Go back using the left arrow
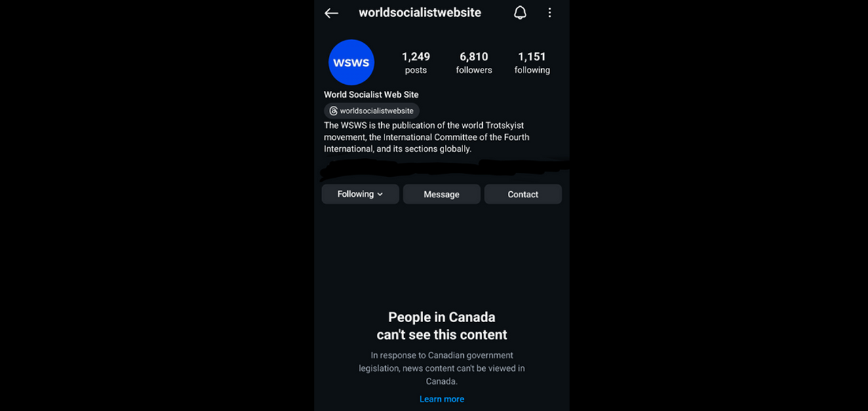Screen dimensions: 868x411 [331, 13]
